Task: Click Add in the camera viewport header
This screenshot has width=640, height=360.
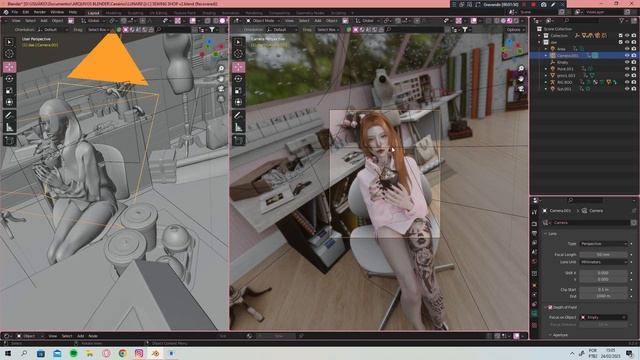Action: point(318,20)
